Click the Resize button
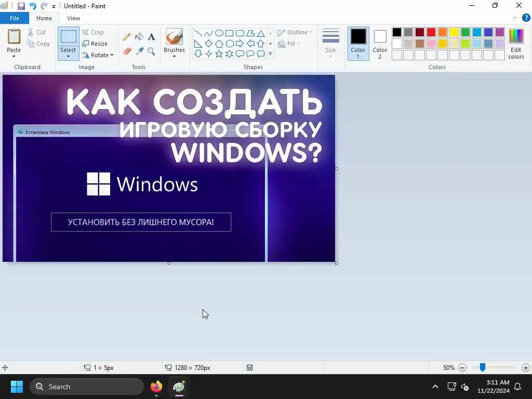The height and width of the screenshot is (399, 532). click(95, 44)
